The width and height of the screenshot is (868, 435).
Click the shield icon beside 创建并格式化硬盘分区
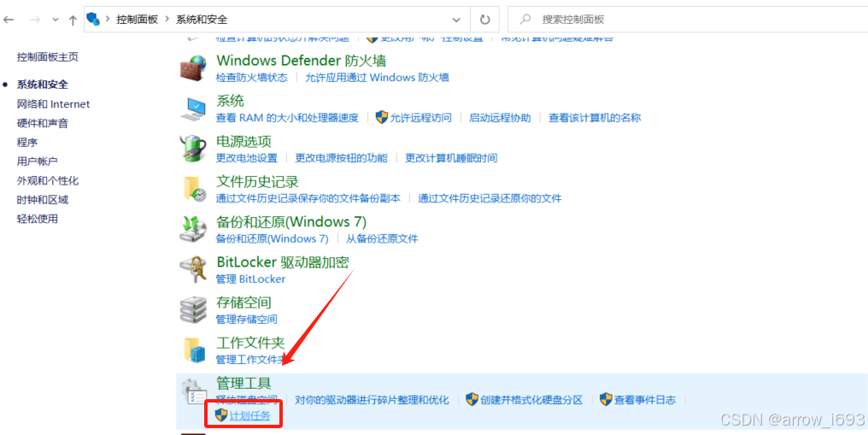pyautogui.click(x=472, y=400)
